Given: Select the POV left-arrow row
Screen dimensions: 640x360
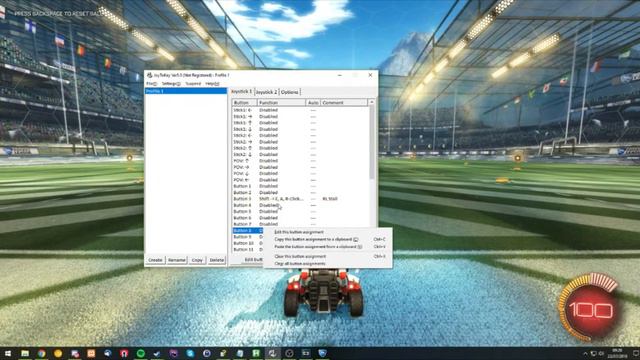Looking at the screenshot, I should click(x=300, y=180).
